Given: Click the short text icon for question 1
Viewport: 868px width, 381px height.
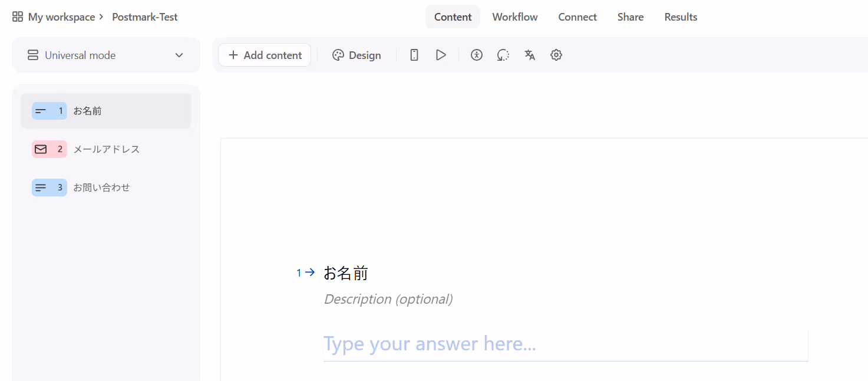Looking at the screenshot, I should (41, 111).
